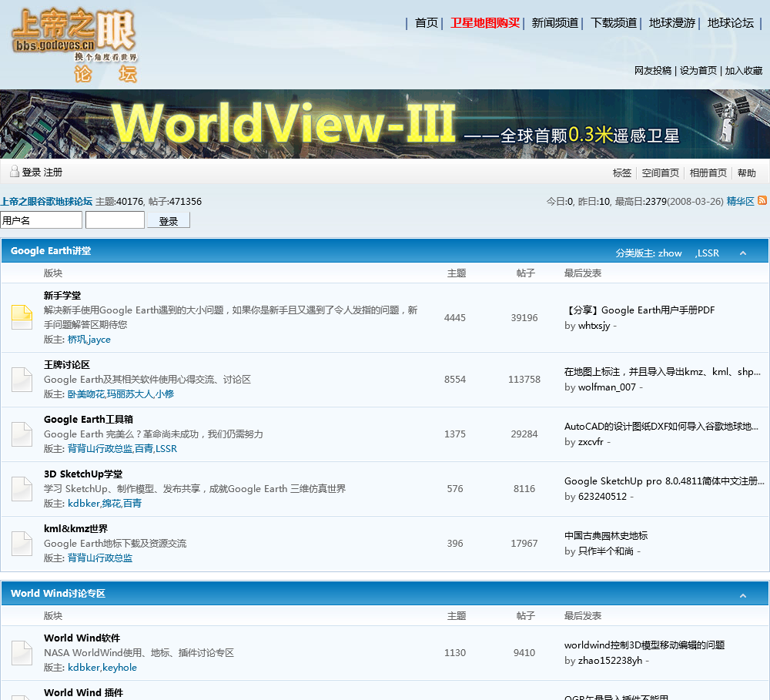Click the 王牌讨论区 forum icon
Viewport: 770px width, 700px height.
point(22,380)
